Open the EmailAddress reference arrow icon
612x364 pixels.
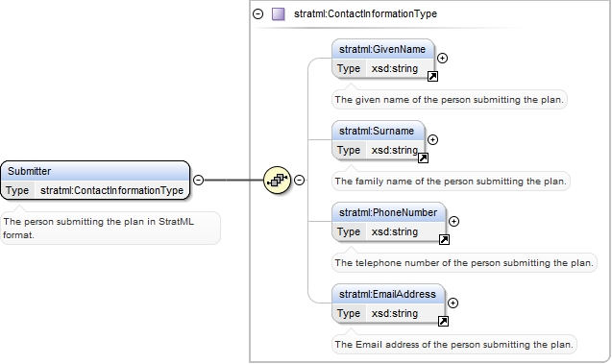[x=443, y=321]
